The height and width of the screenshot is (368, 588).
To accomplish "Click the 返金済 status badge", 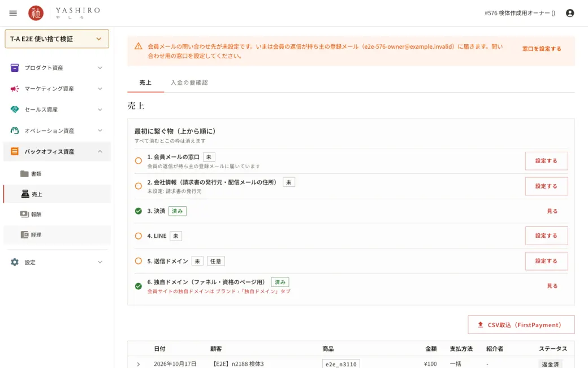I will point(550,364).
